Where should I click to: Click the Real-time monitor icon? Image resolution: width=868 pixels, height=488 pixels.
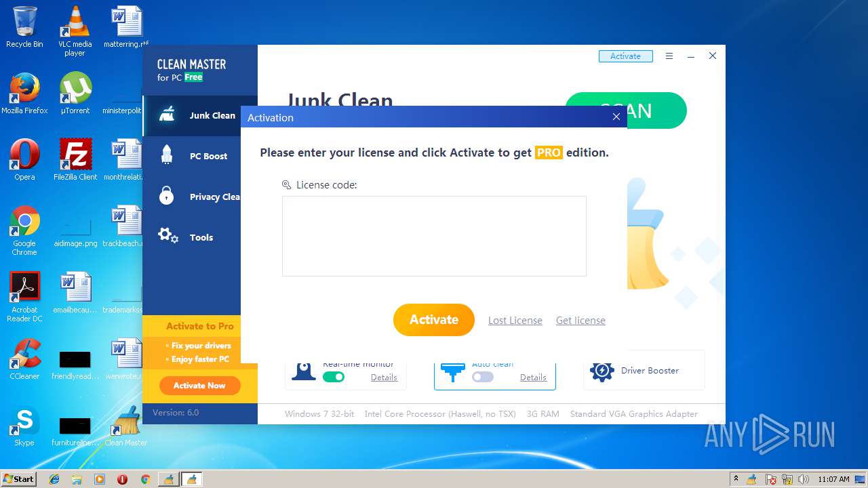[304, 371]
